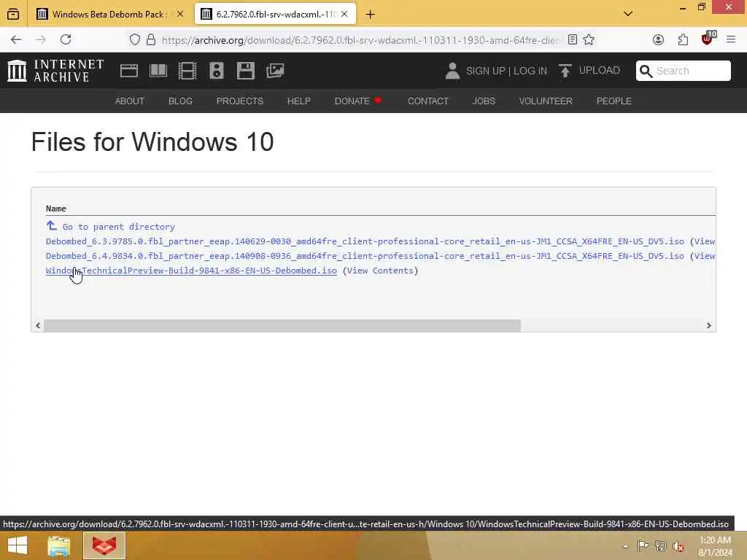
Task: Select the 6.2.7962.0.fbl-srv-wdacxml tab
Action: pyautogui.click(x=275, y=15)
